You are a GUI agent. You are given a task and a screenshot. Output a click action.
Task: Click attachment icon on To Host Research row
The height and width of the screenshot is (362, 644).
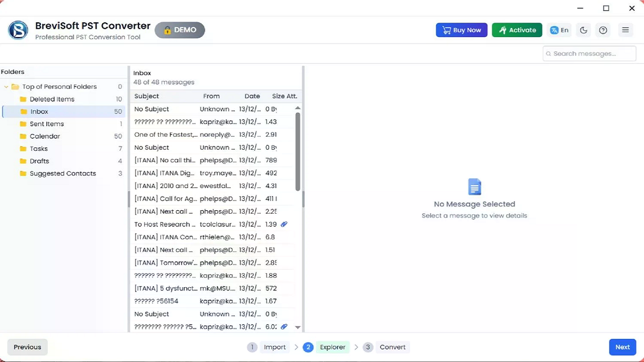[284, 224]
